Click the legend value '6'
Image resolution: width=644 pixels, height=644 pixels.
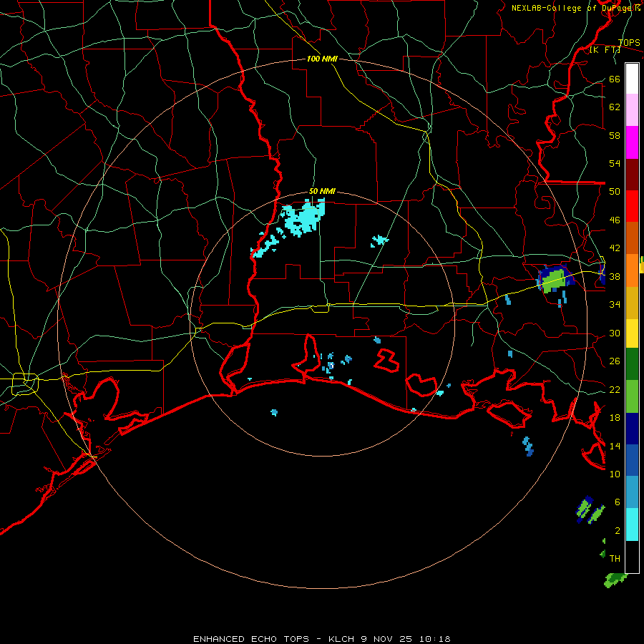617,502
